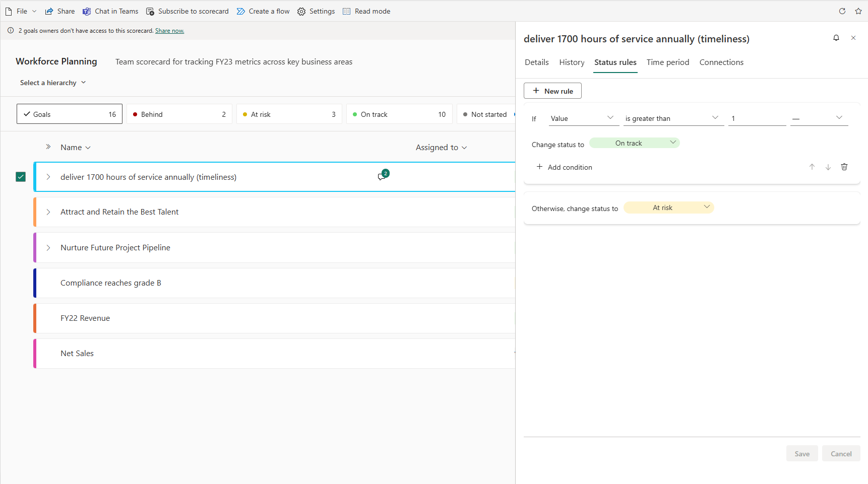Image resolution: width=868 pixels, height=484 pixels.
Task: Open the On track status dropdown
Action: click(x=634, y=143)
